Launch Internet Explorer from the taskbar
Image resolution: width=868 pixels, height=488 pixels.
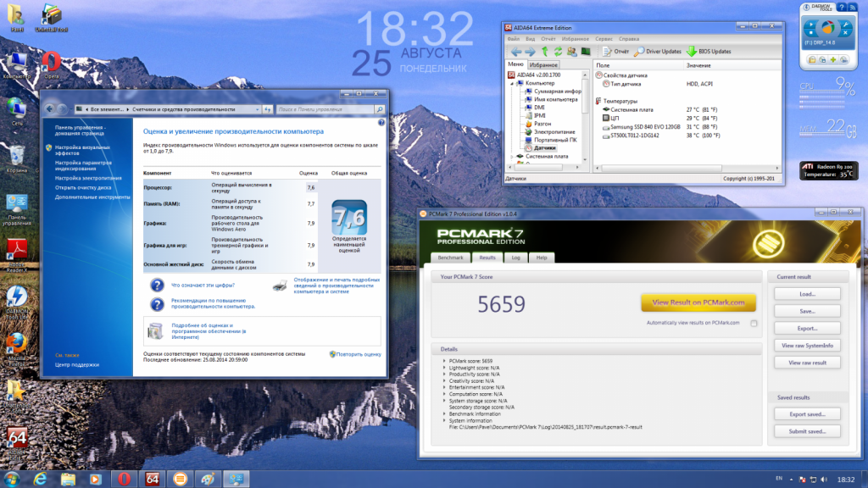pos(39,479)
